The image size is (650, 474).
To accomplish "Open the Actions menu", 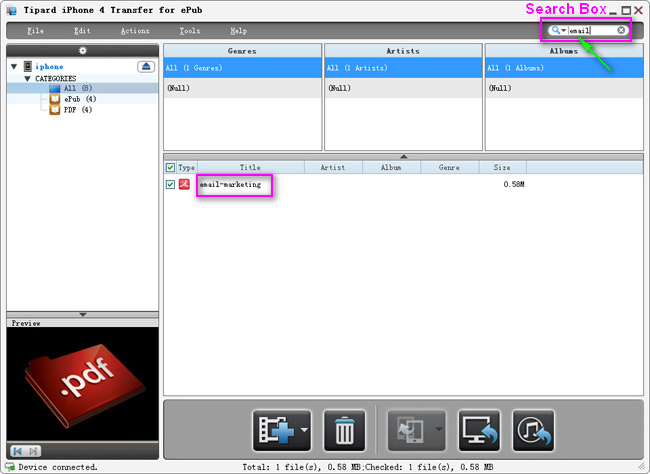I will coord(135,31).
